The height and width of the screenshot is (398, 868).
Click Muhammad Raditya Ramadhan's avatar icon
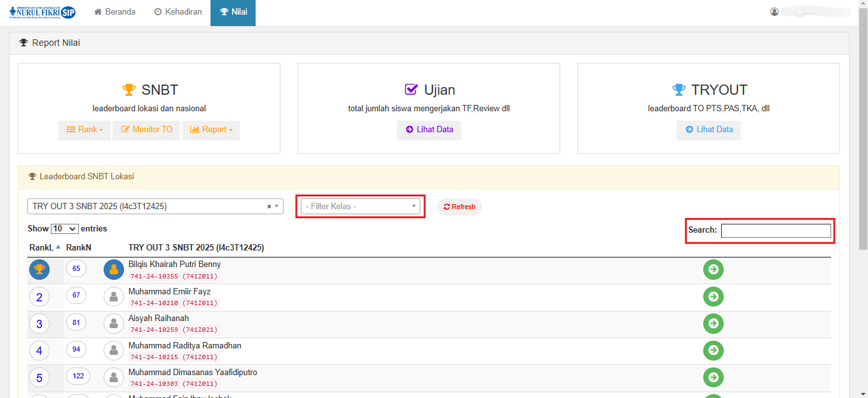tap(114, 350)
